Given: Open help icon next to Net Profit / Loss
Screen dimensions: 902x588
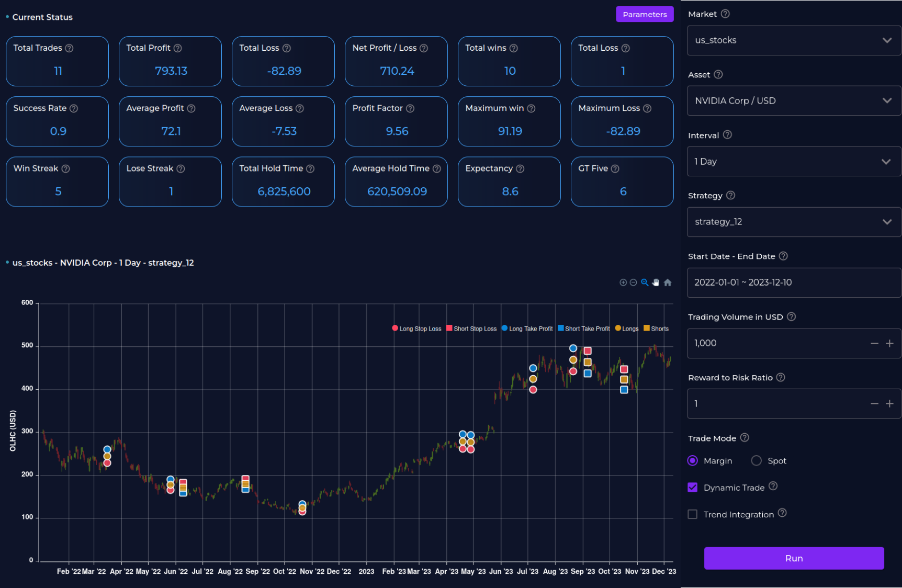Looking at the screenshot, I should [x=424, y=48].
